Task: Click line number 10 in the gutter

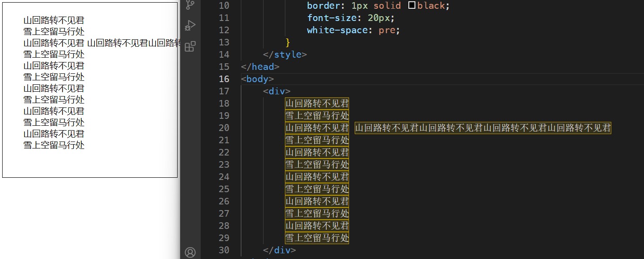Action: (224, 6)
